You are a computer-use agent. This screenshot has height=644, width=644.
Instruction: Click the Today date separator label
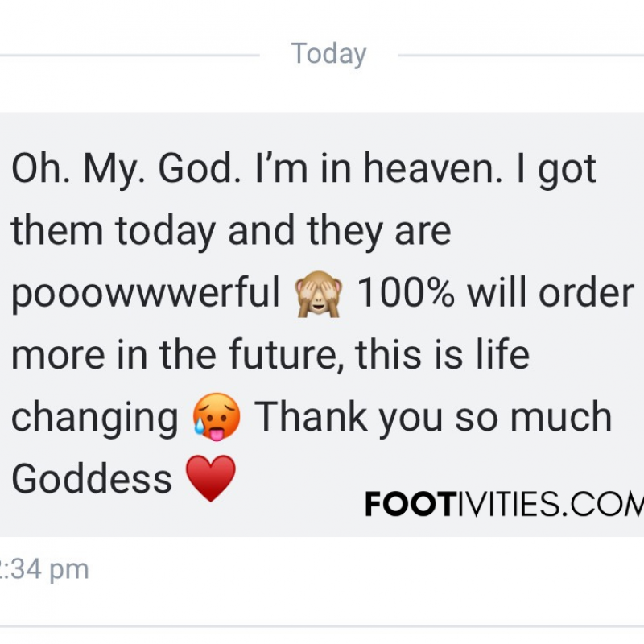[328, 54]
